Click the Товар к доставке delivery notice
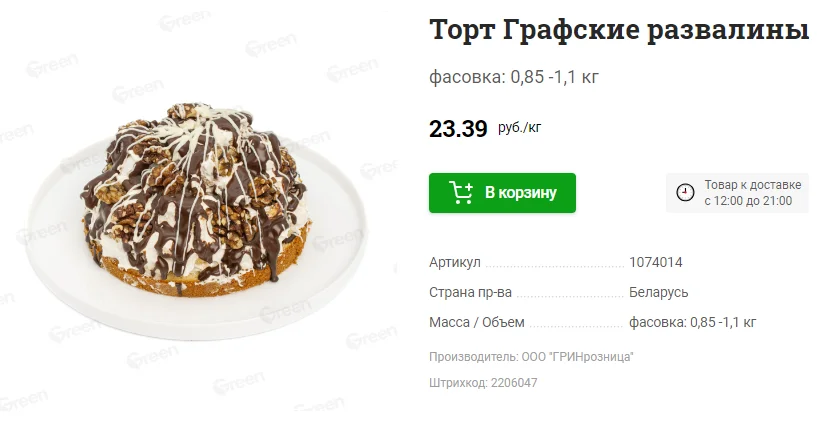Image resolution: width=839 pixels, height=434 pixels. [x=737, y=193]
